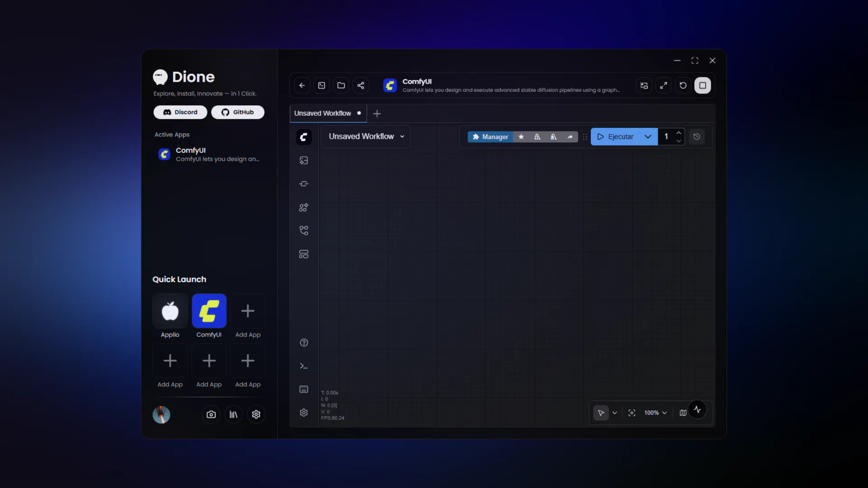Image resolution: width=868 pixels, height=488 pixels.
Task: Click the Quick Launch heading
Action: click(179, 279)
